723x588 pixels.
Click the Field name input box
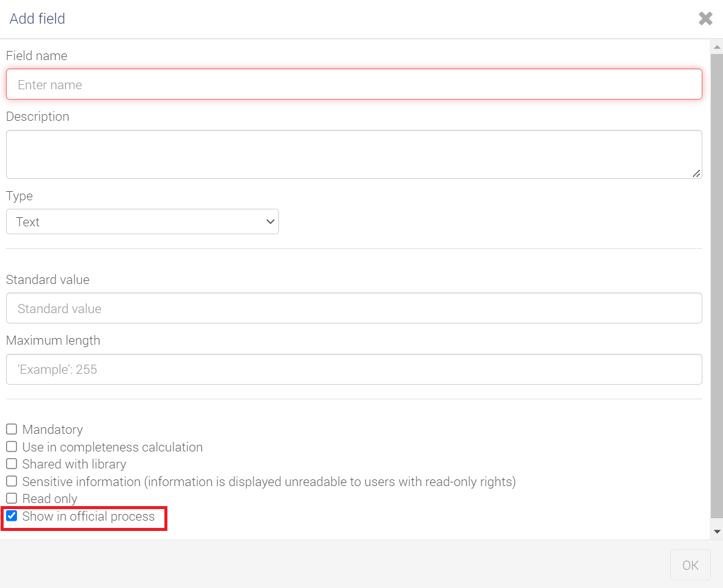click(x=354, y=84)
